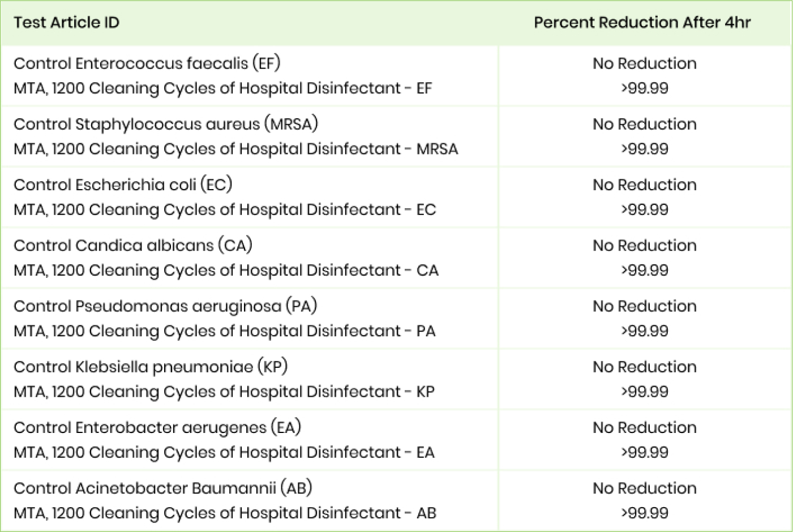Click the 'Percent Reduction After 4hr' header
The height and width of the screenshot is (532, 793).
pos(642,23)
